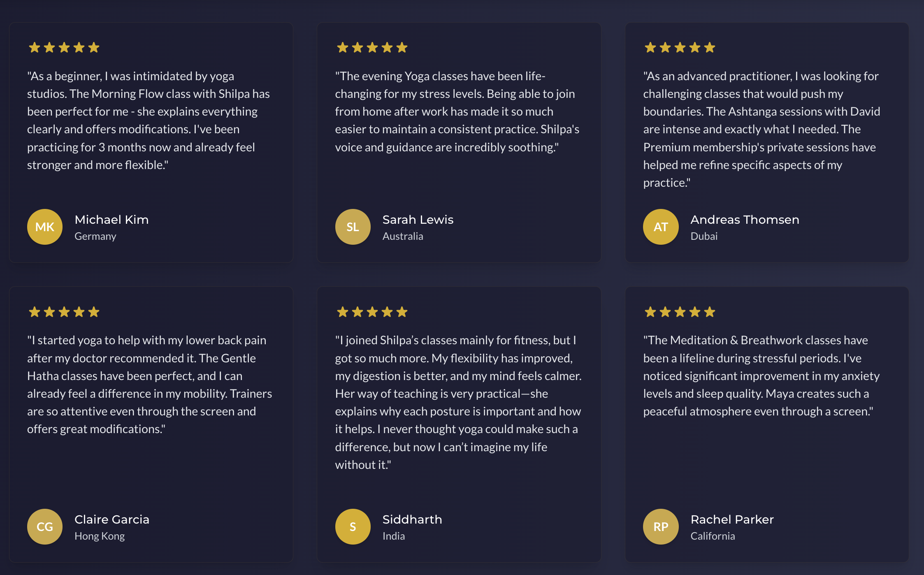The width and height of the screenshot is (924, 575).
Task: Click the star rating in Michael Kim's review
Action: (x=64, y=48)
